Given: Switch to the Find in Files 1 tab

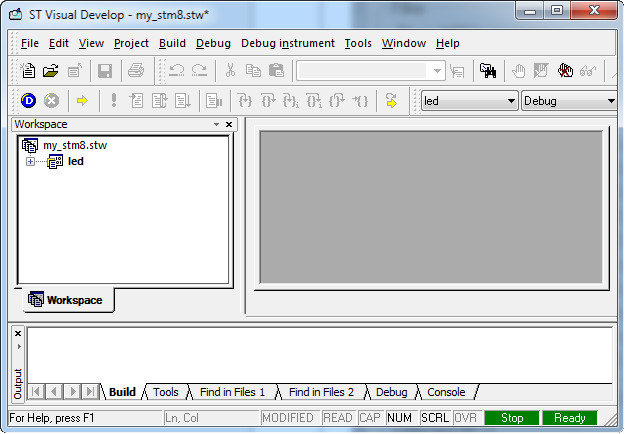Looking at the screenshot, I should click(x=232, y=392).
